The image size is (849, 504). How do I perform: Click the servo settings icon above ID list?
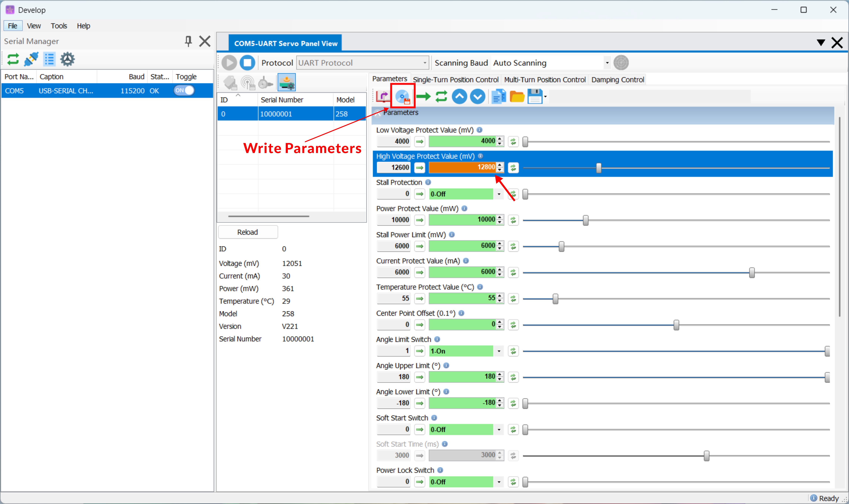click(x=287, y=83)
